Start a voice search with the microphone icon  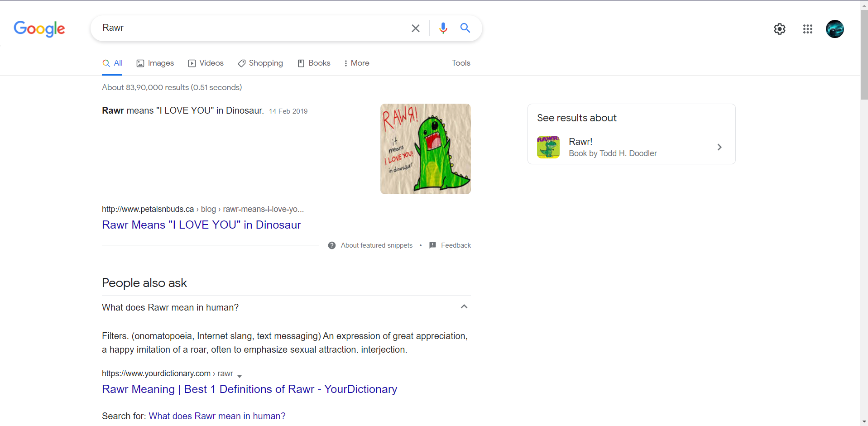tap(443, 28)
